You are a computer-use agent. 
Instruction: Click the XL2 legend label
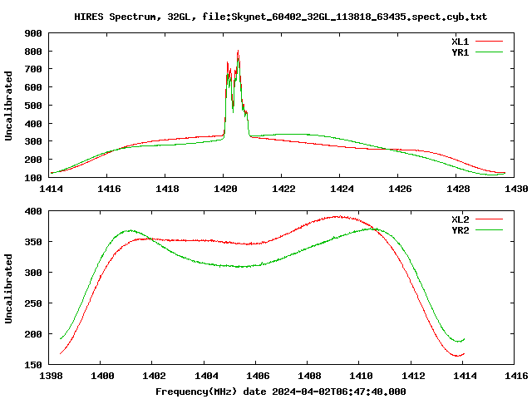[x=460, y=219]
